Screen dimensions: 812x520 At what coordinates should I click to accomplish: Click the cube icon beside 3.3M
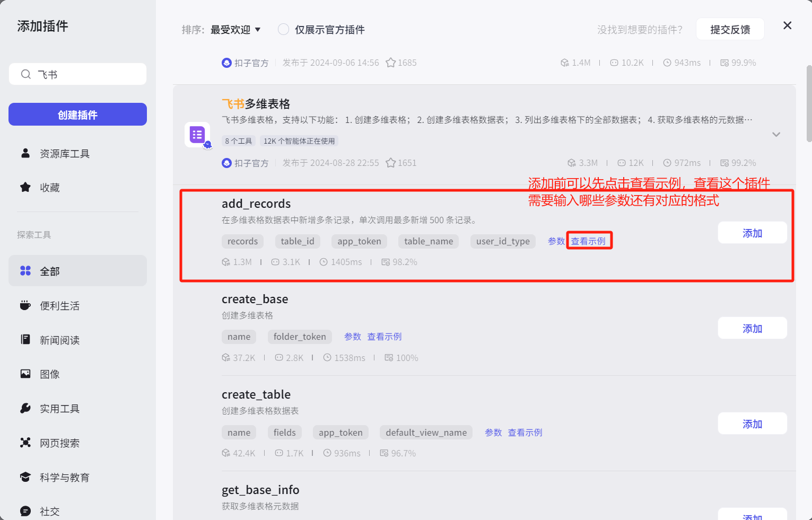click(x=571, y=163)
